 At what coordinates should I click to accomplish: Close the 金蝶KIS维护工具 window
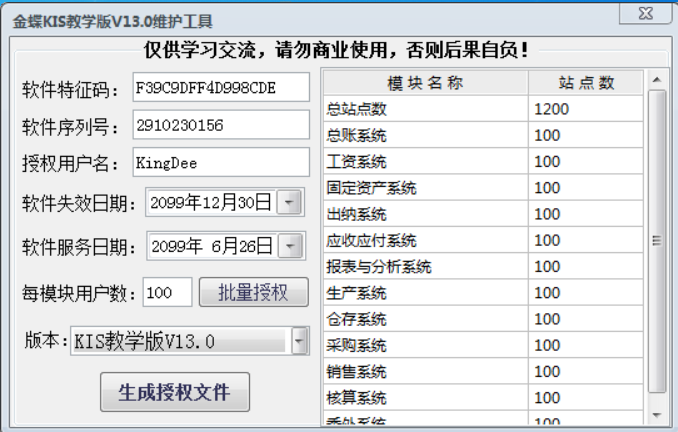[x=646, y=13]
